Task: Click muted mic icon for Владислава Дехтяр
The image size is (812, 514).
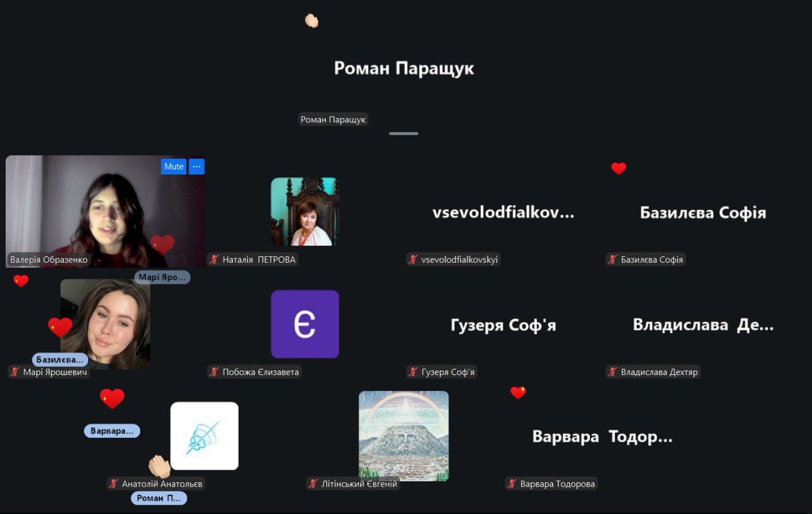Action: click(613, 372)
